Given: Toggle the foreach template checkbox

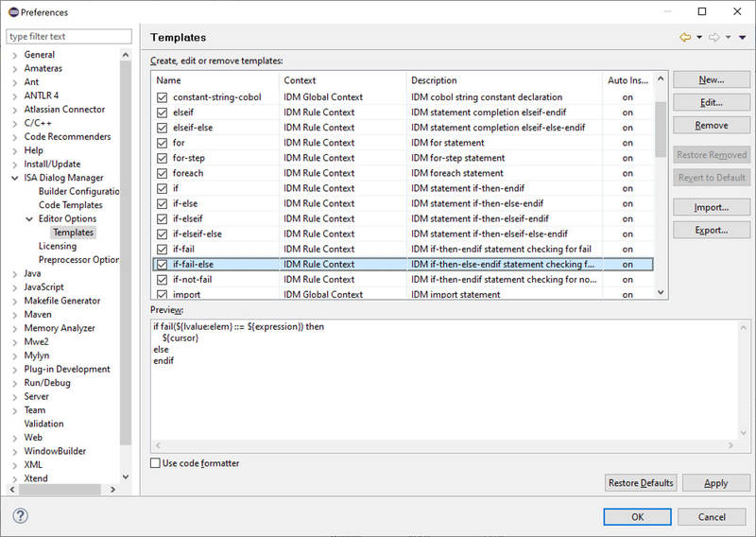Looking at the screenshot, I should tap(163, 173).
